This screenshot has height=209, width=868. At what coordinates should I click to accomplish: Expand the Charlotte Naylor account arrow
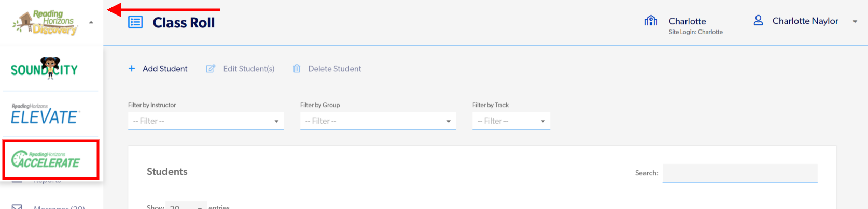[855, 21]
